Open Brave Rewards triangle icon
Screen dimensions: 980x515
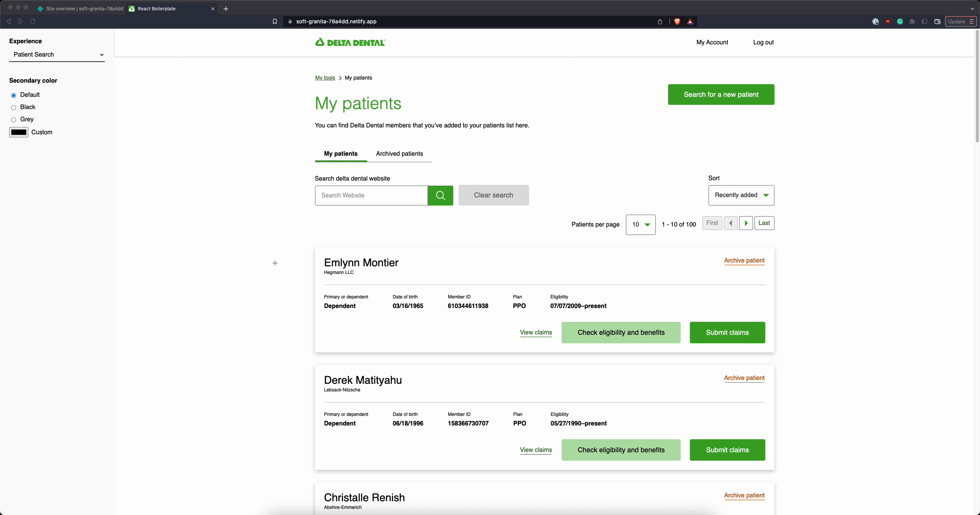(690, 21)
